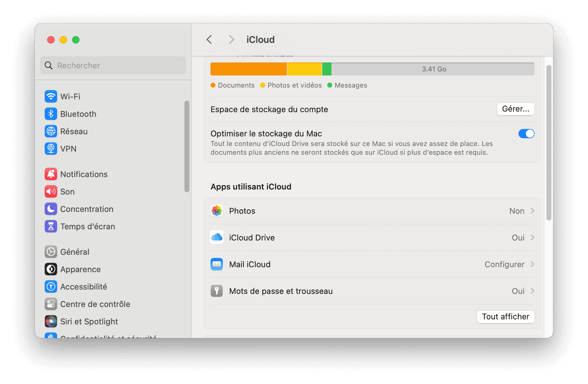Click the Photos app icon
The image size is (588, 384).
click(x=217, y=211)
